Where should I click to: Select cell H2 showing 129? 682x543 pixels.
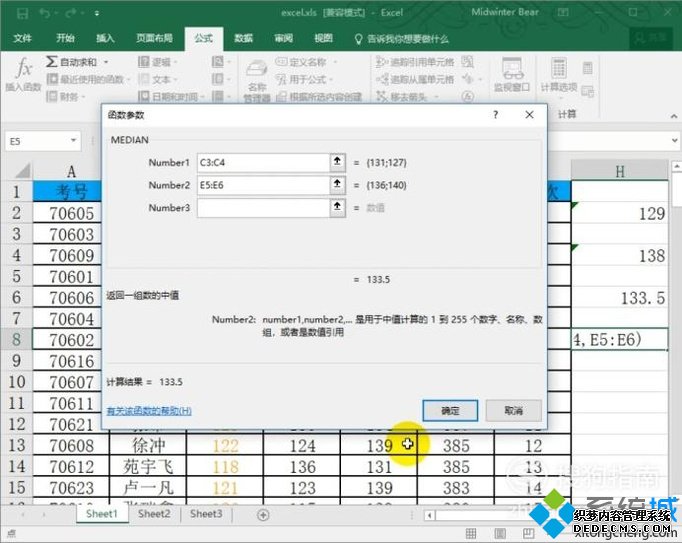[620, 213]
